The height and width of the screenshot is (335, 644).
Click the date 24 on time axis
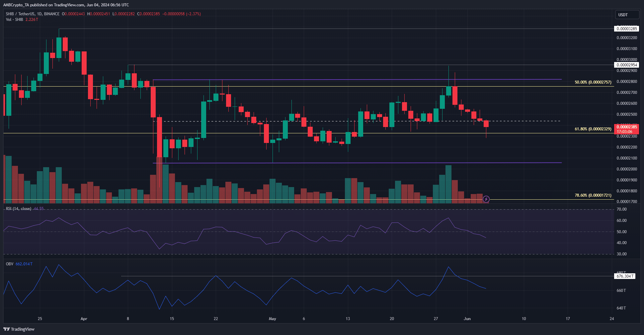coord(612,319)
